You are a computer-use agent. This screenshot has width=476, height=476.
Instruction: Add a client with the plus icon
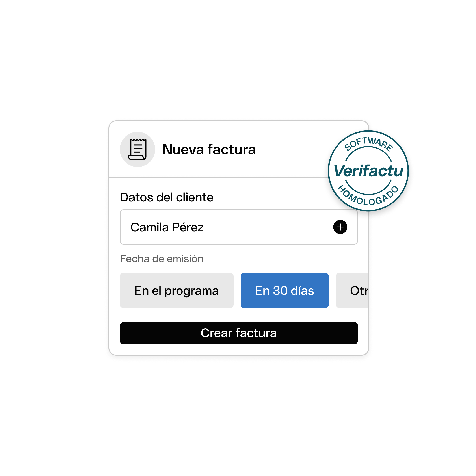point(340,227)
